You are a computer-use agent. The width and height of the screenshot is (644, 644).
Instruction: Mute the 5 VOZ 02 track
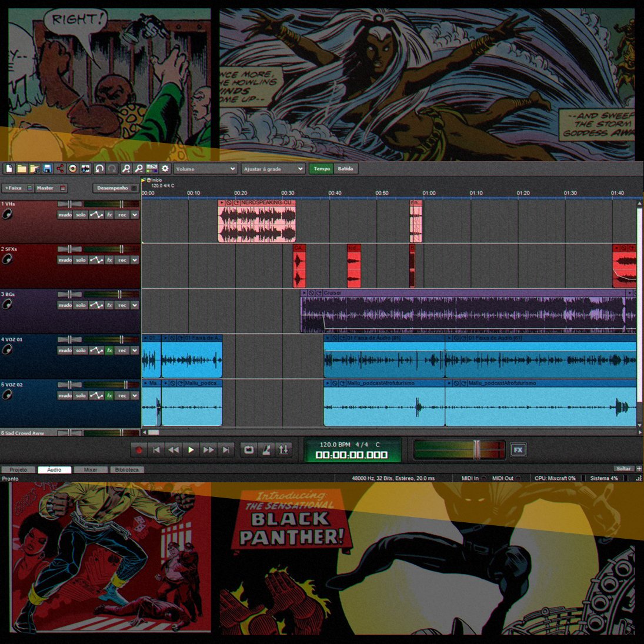click(65, 396)
